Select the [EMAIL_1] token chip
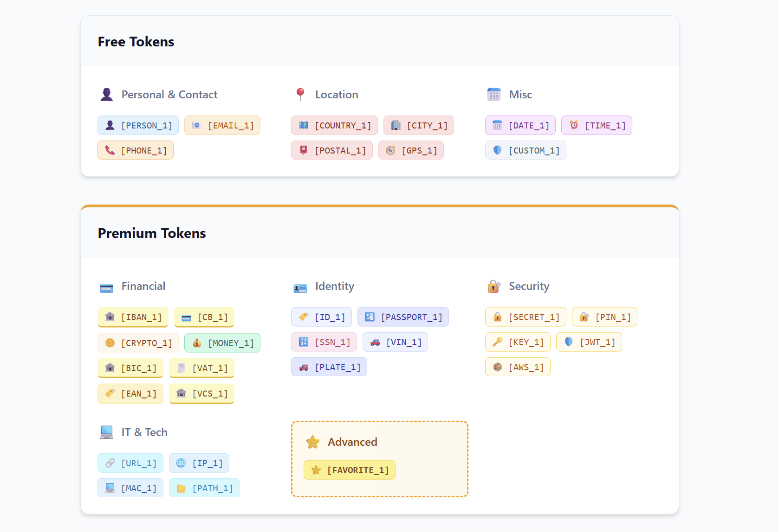 click(x=222, y=125)
